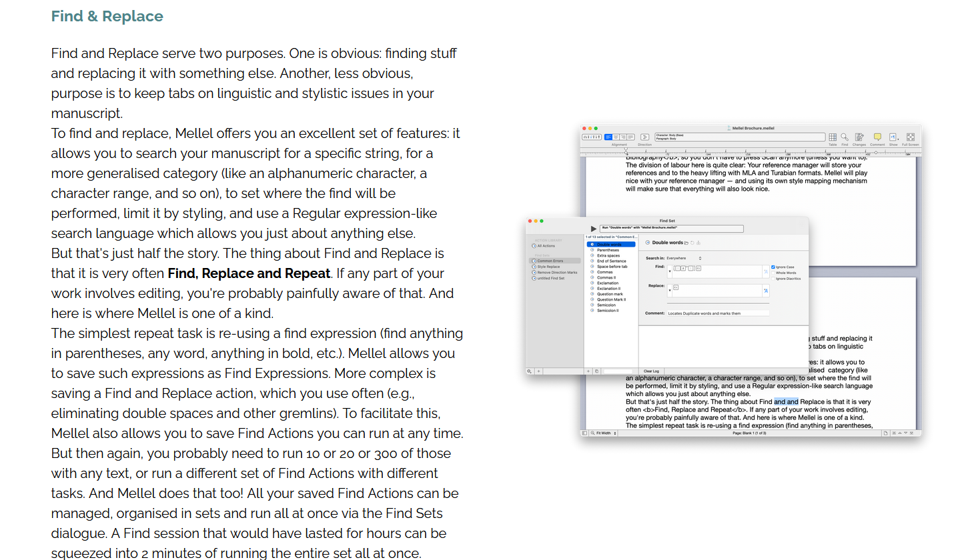Click the style icon beside the Replace field
Image resolution: width=956 pixels, height=560 pixels.
coord(766,291)
